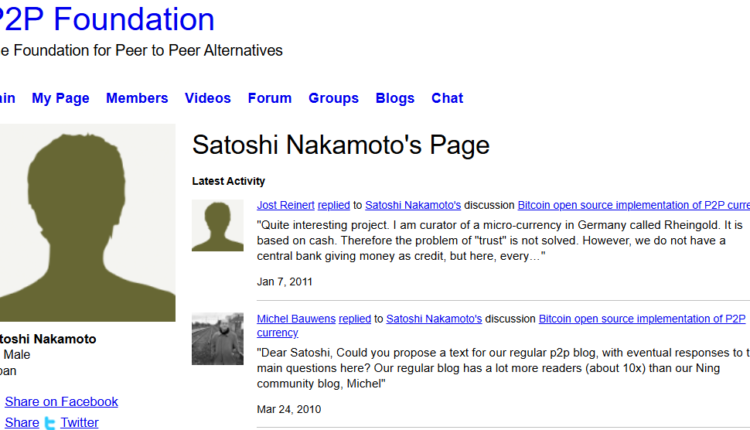Click the Twitter bird icon
This screenshot has height=430, width=750.
pyautogui.click(x=50, y=423)
